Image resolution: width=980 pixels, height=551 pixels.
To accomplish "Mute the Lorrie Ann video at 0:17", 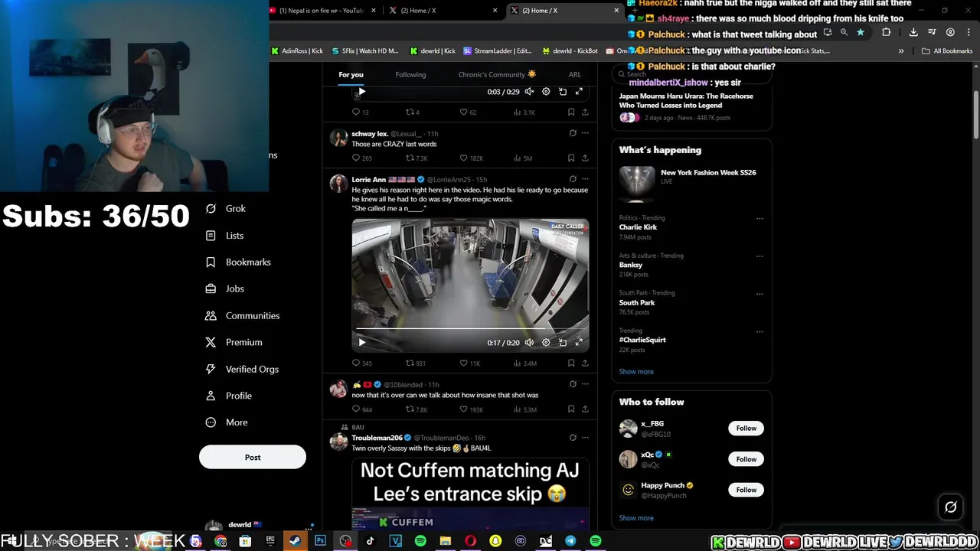I will [529, 343].
